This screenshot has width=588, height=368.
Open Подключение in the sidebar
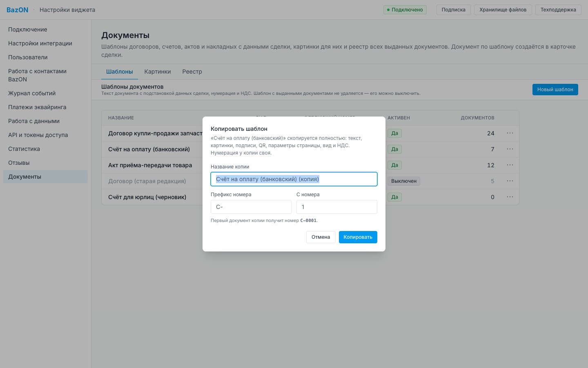[x=45, y=29]
